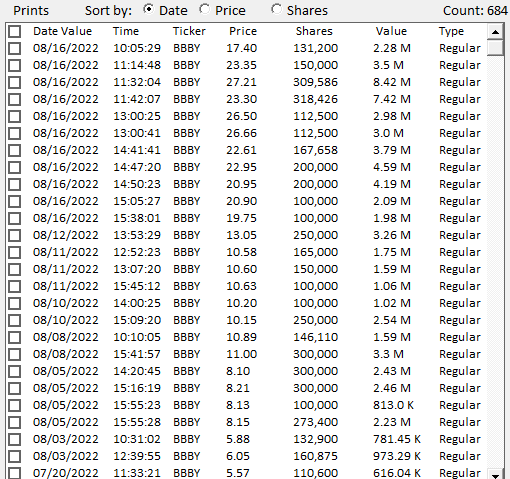Check the box for the 15:05:27 print

point(15,201)
